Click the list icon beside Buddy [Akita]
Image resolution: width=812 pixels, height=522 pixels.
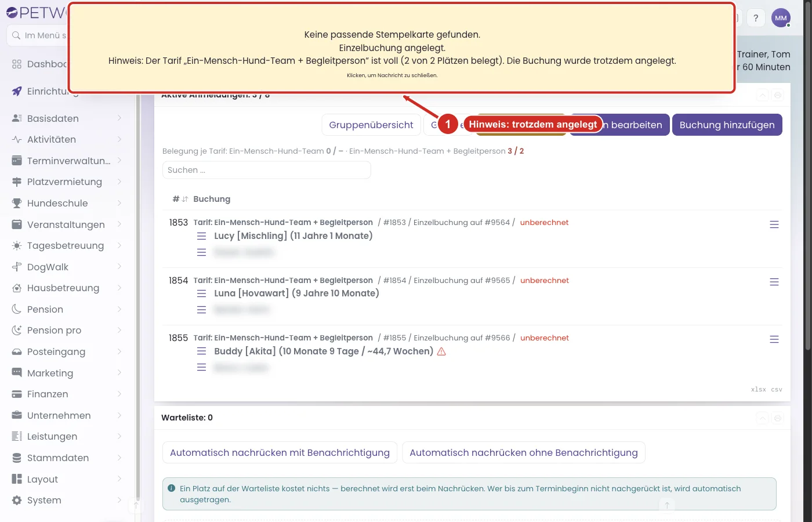[202, 351]
